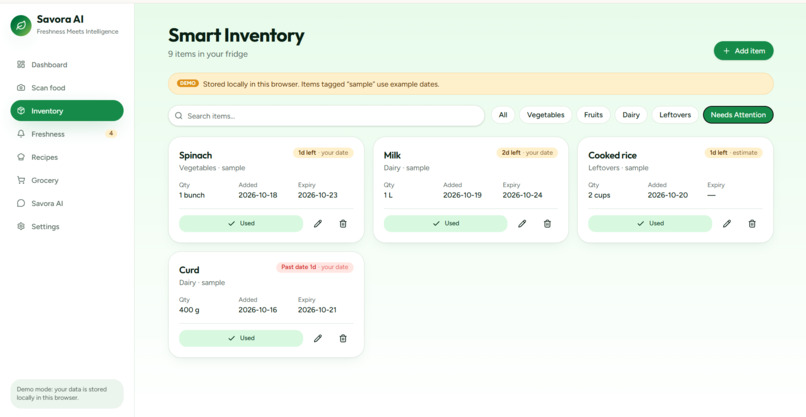Click Spinach quantity "1 bunch"
The width and height of the screenshot is (806, 417).
[x=192, y=195]
